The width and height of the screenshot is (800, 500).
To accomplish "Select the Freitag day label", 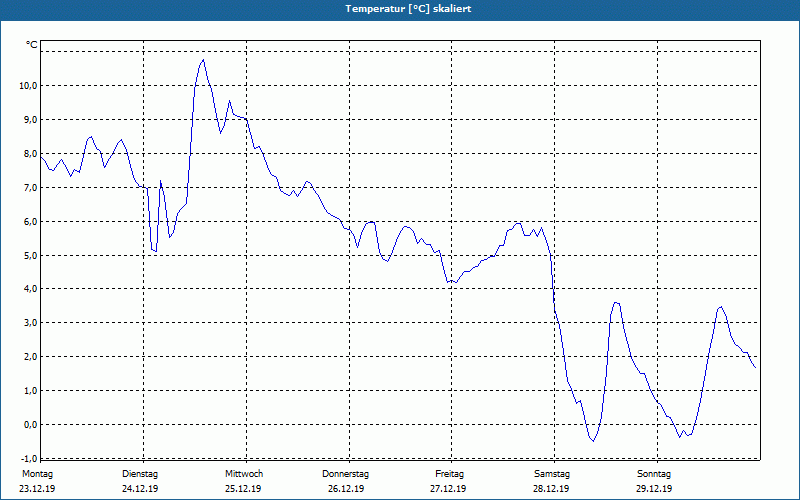I will click(x=449, y=474).
